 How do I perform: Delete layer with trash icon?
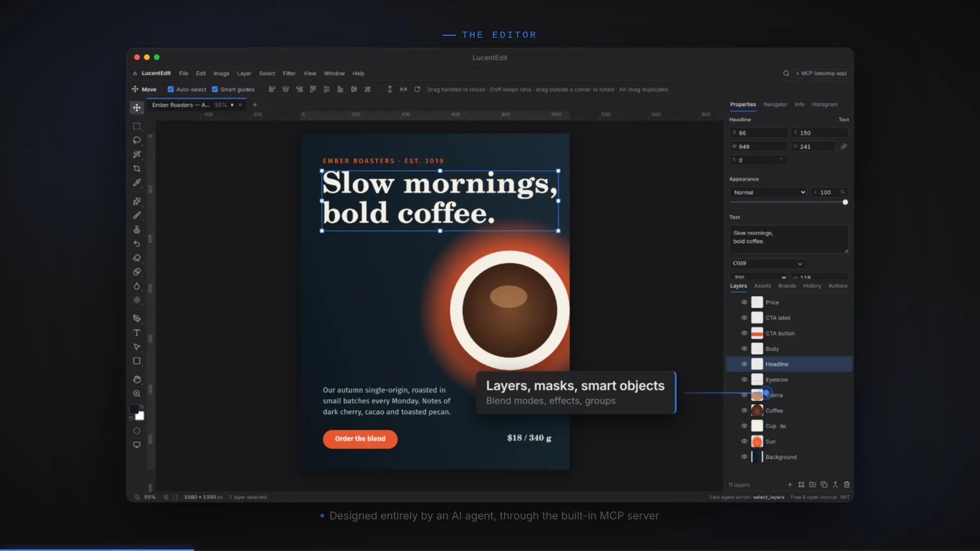[847, 485]
